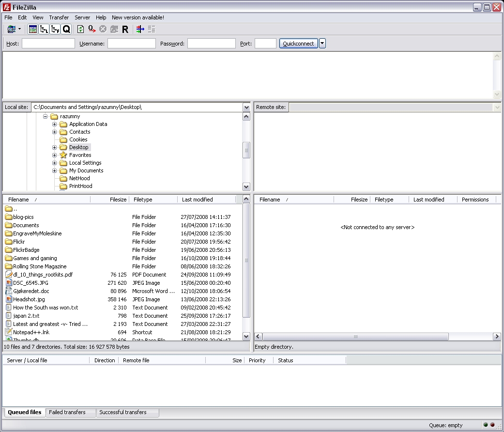Click the green activity indicator light
The height and width of the screenshot is (432, 504).
(486, 425)
